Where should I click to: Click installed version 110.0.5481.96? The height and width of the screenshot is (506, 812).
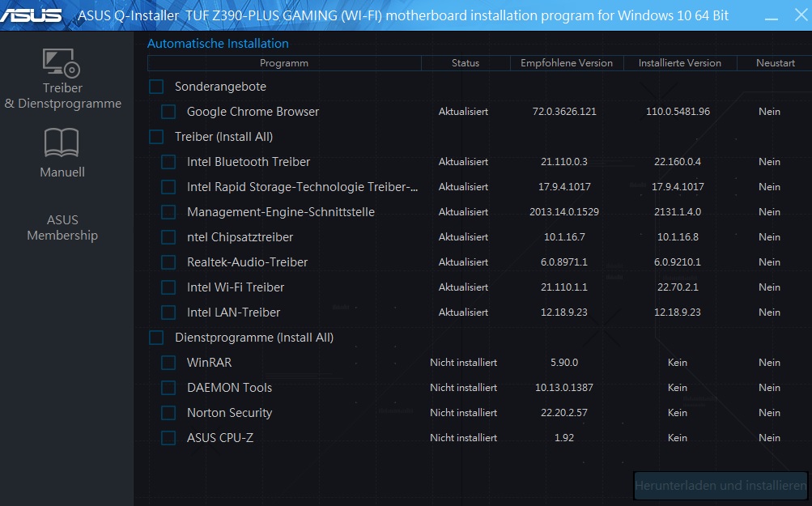coord(678,112)
